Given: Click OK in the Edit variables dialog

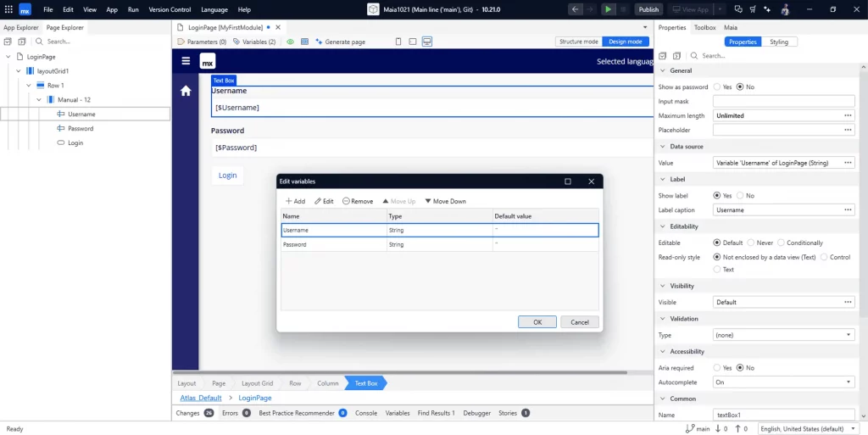Looking at the screenshot, I should click(x=537, y=322).
